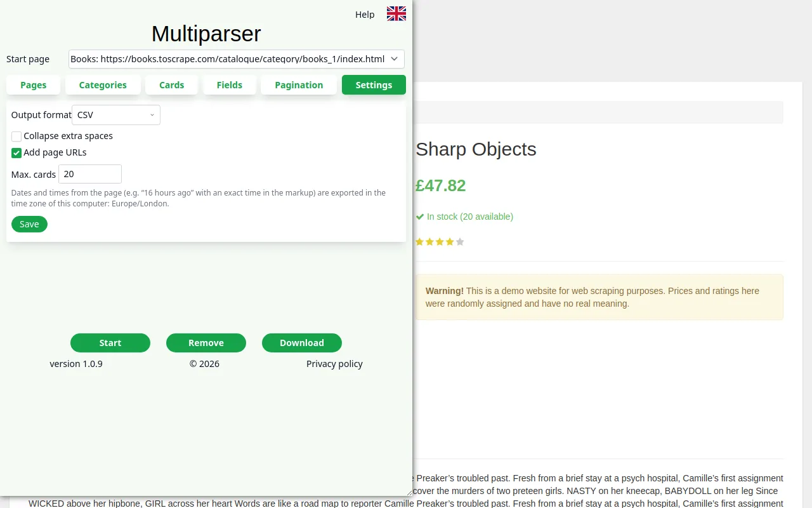This screenshot has height=508, width=812.
Task: Select the Cards tab
Action: (172, 85)
